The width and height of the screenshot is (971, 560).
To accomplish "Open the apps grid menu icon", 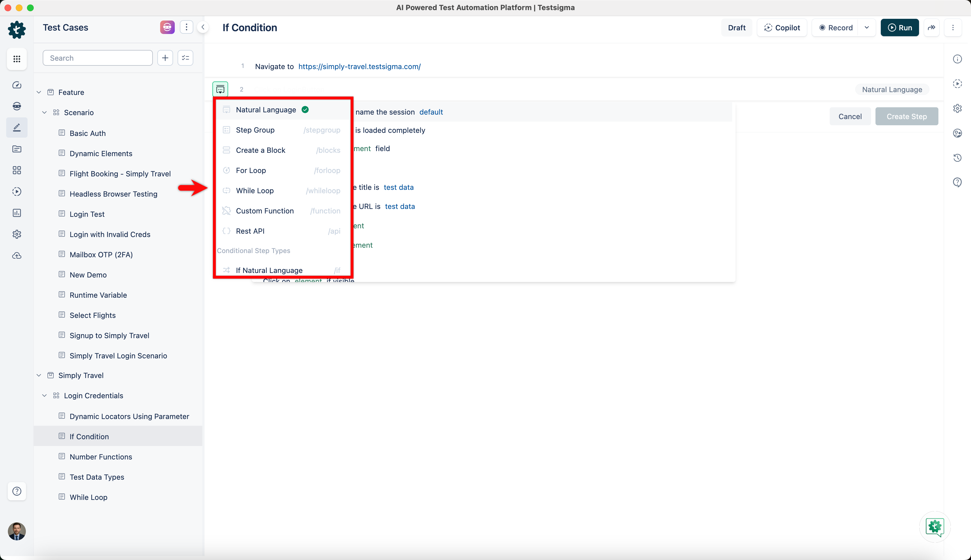I will (x=17, y=59).
